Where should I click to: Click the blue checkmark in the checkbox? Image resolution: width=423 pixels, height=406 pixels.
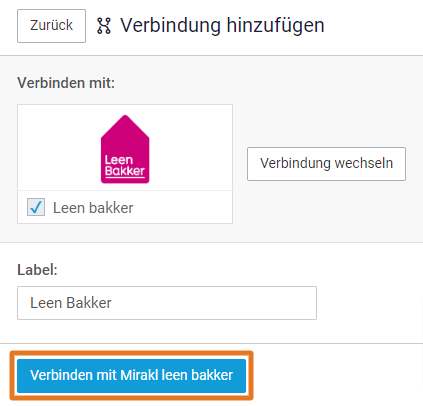[36, 207]
